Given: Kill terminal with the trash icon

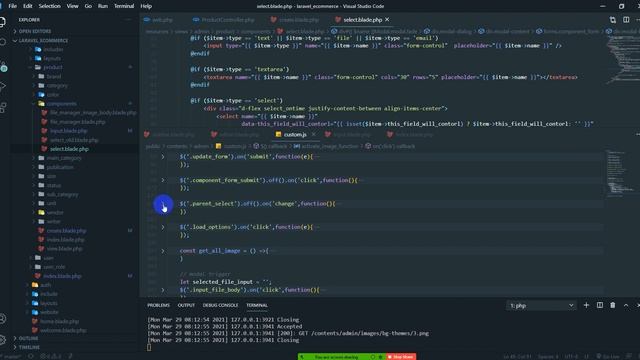Looking at the screenshot, I should [613, 305].
